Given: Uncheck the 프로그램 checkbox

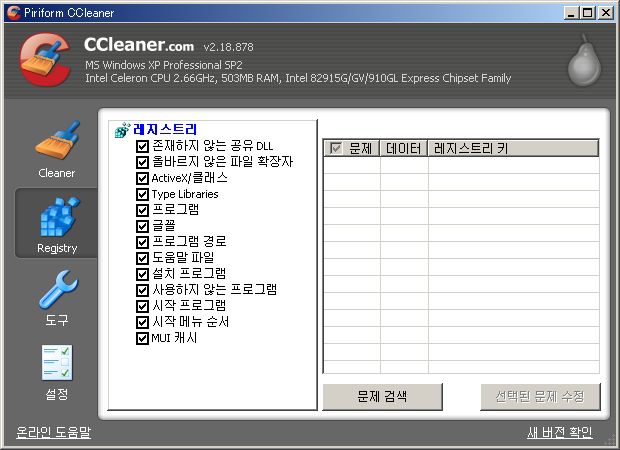Looking at the screenshot, I should pyautogui.click(x=142, y=210).
